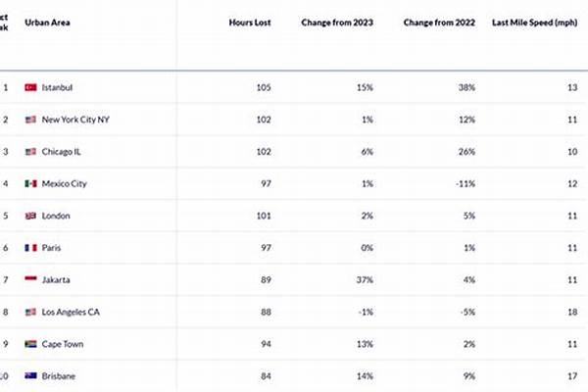Click the UK flag next to London

pyautogui.click(x=30, y=216)
